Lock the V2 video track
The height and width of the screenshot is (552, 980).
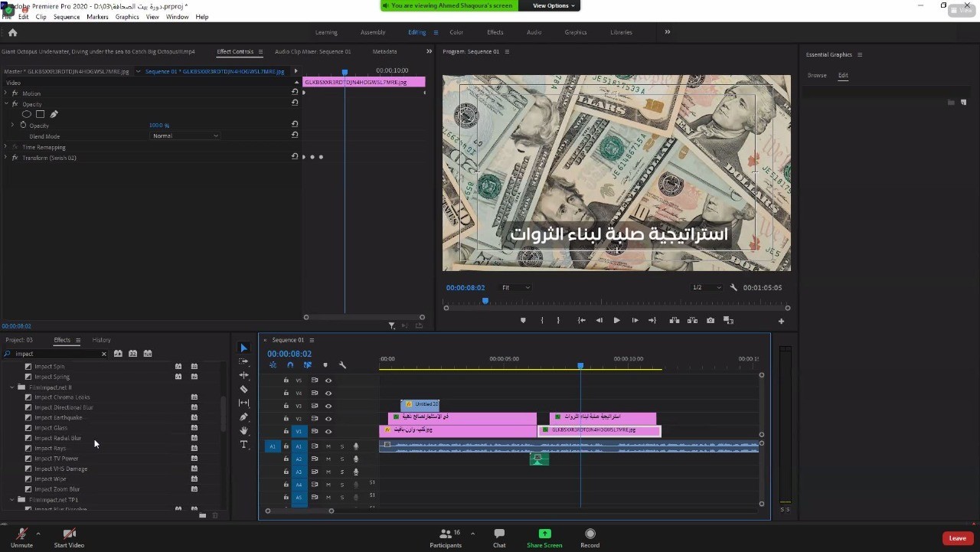(286, 419)
